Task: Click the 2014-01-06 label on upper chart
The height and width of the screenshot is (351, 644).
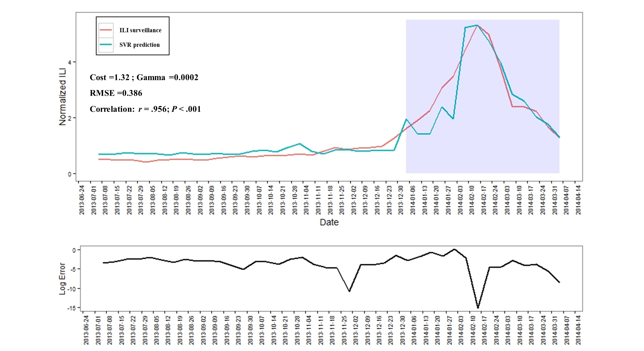Action: [413, 200]
